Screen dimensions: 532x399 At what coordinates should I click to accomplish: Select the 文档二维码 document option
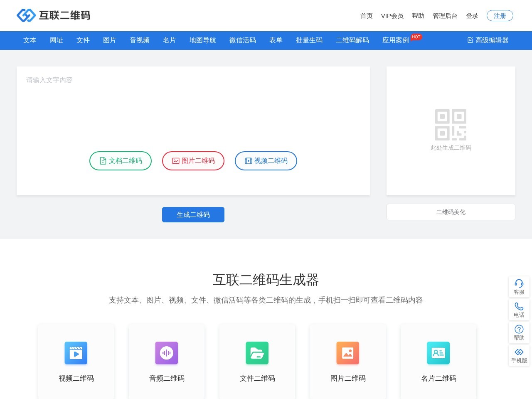click(x=120, y=161)
